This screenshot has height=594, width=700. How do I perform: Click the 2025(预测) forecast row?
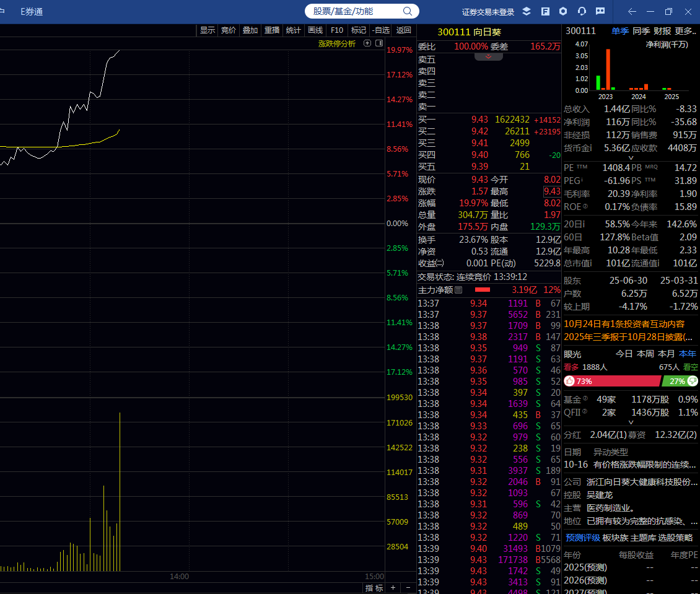coord(630,567)
